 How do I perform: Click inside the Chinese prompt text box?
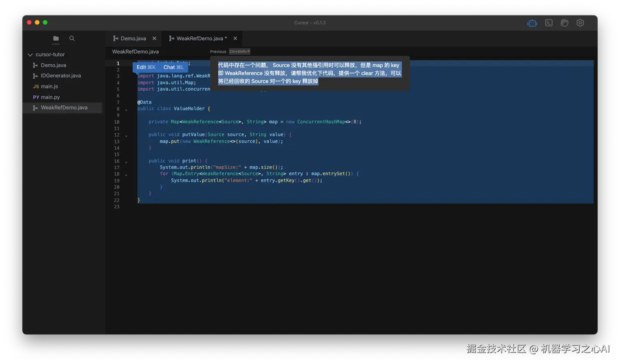point(310,73)
